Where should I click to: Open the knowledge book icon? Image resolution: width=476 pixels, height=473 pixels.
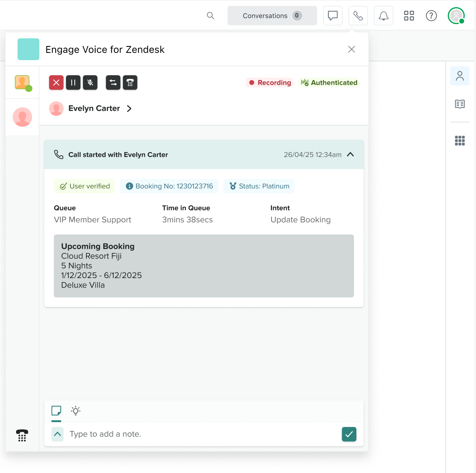[x=460, y=104]
